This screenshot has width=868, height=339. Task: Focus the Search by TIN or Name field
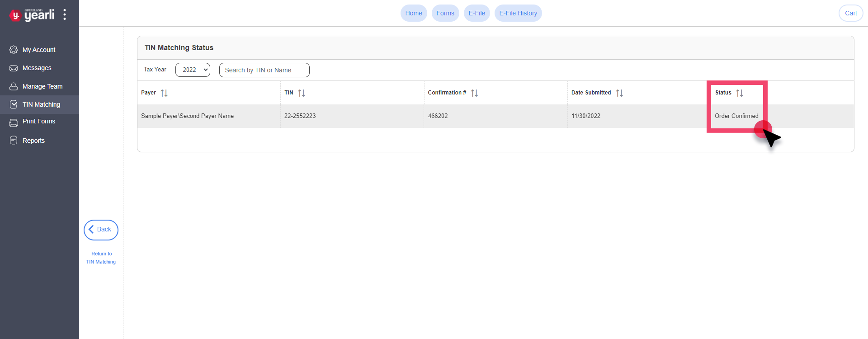coord(264,70)
